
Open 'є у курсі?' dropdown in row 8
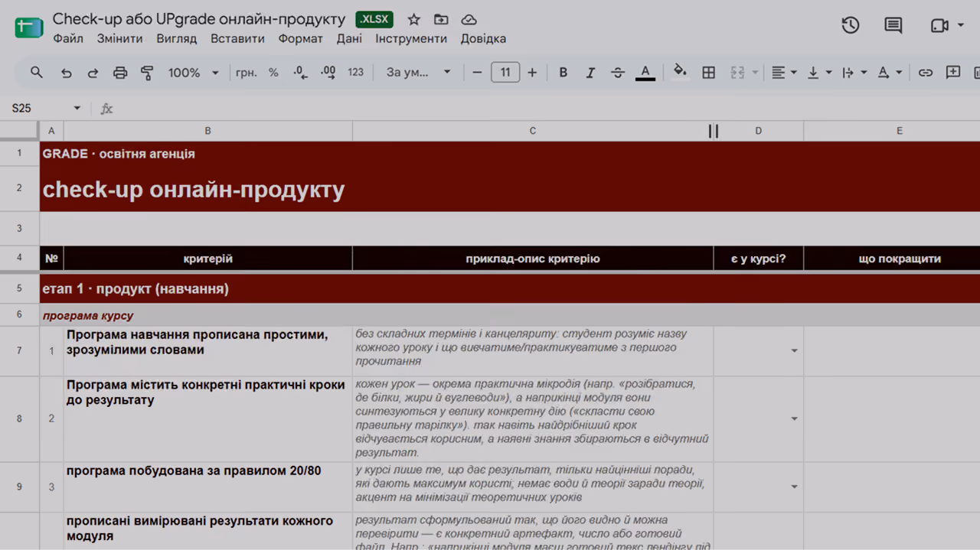[x=794, y=418]
